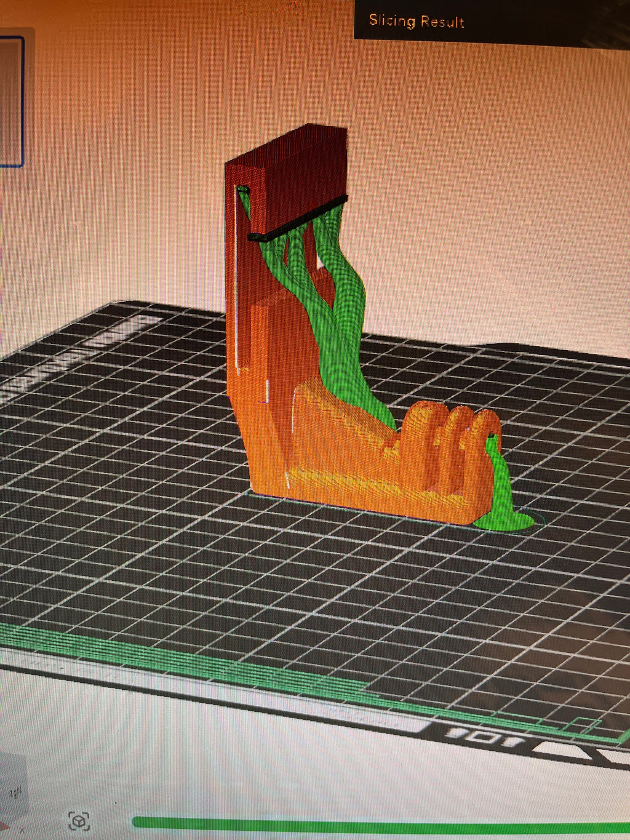Click the green tree support branches
The image size is (630, 840).
(332, 295)
